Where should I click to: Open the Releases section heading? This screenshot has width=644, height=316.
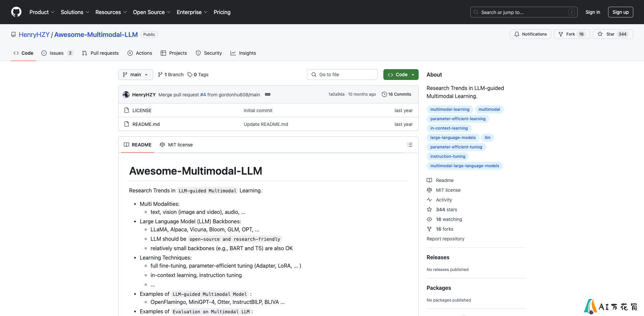(438, 257)
